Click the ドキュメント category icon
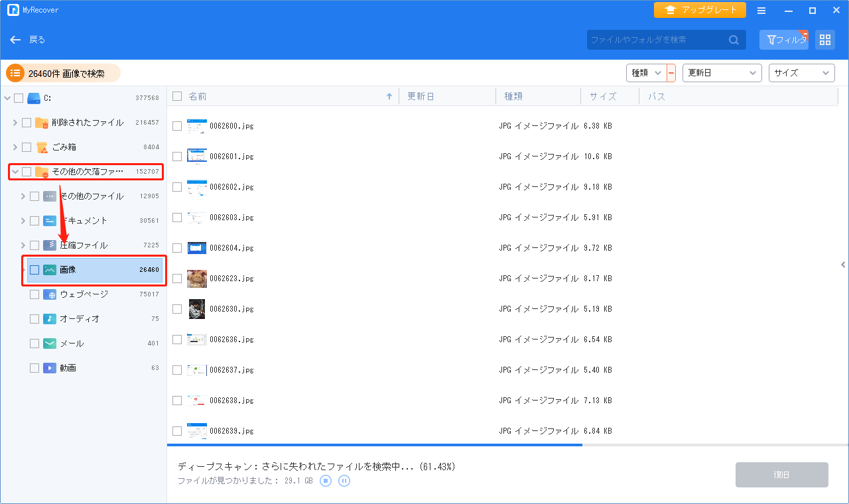The image size is (849, 504). [x=50, y=221]
